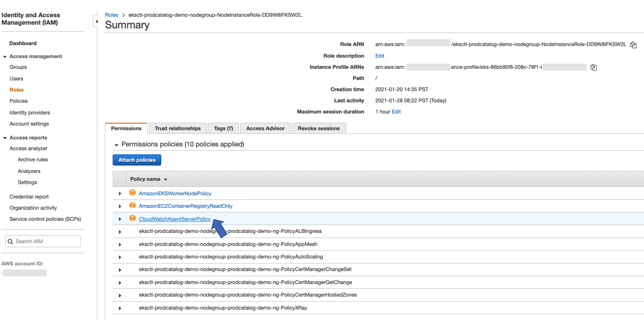The image size is (644, 322).
Task: Sort the list by Policy name column
Action: pyautogui.click(x=148, y=179)
